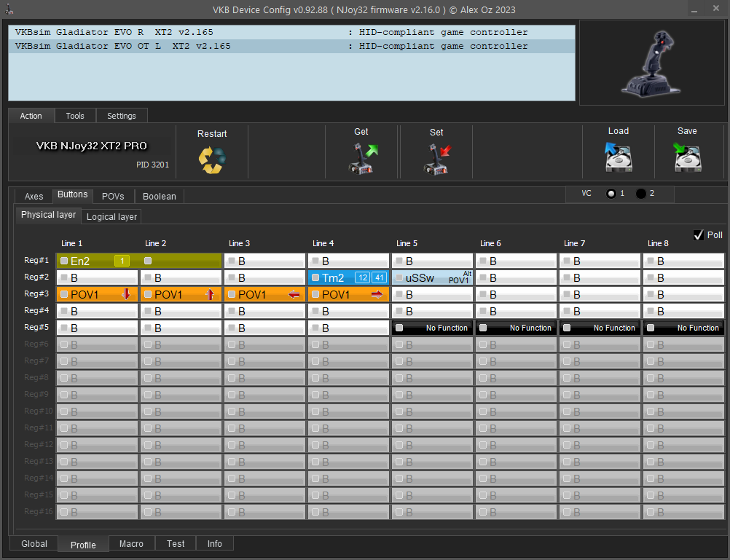Tick the checkbox in Reg#4 Line 1 cell
This screenshot has height=560, width=730.
click(x=64, y=311)
